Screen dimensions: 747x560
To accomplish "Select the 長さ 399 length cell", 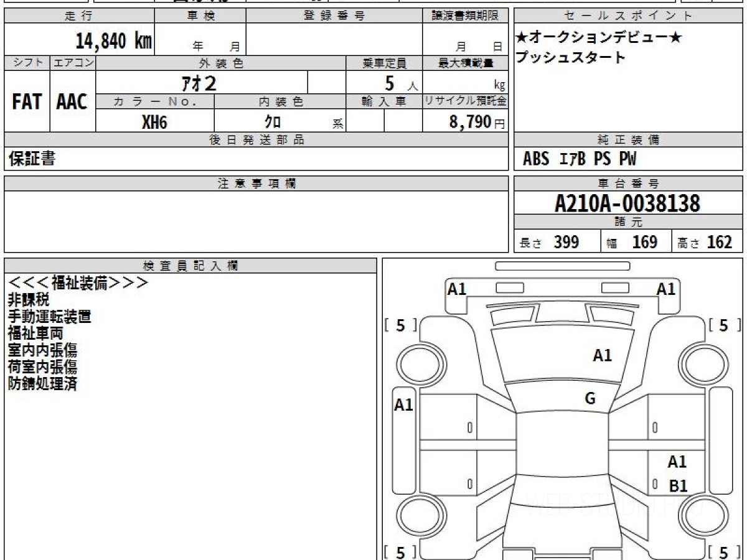I will pyautogui.click(x=557, y=242).
